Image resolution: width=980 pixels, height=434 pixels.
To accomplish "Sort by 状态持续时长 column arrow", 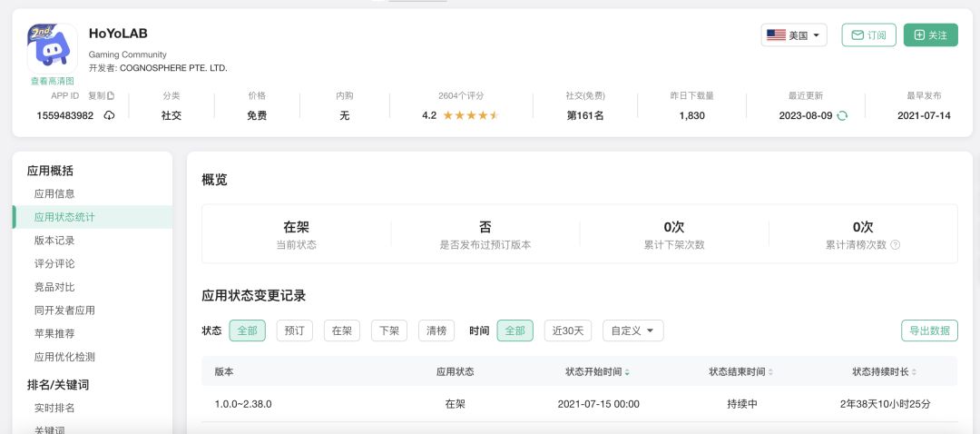I will (x=914, y=372).
